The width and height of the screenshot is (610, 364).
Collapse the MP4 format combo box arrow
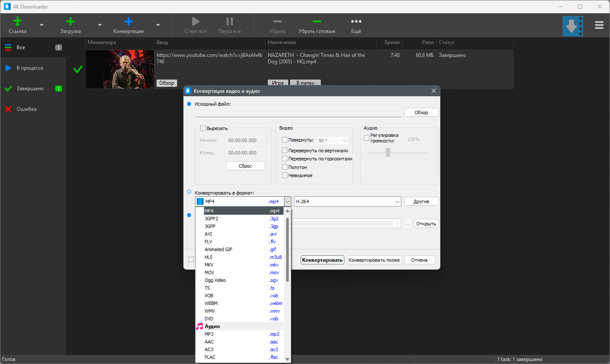click(x=287, y=201)
